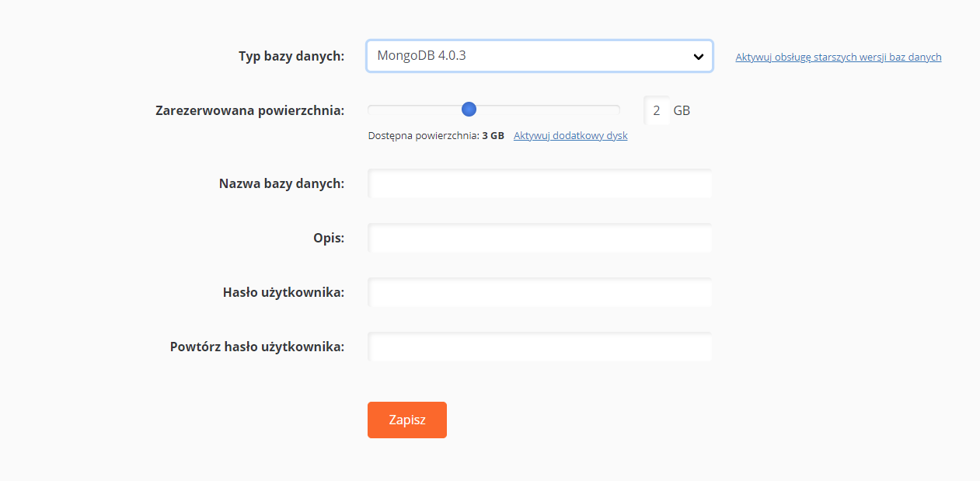Set slider position for Zarezerwowana powierzchnia
This screenshot has width=980, height=481.
469,110
